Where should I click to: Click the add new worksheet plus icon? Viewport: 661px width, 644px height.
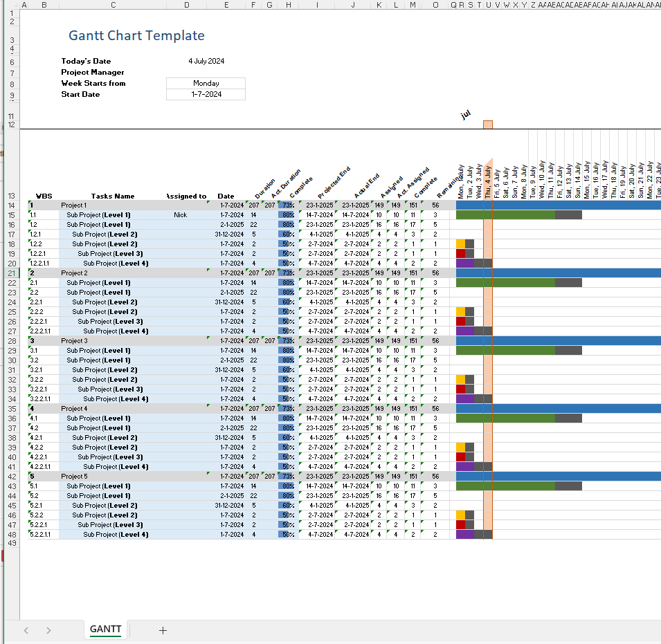point(163,630)
